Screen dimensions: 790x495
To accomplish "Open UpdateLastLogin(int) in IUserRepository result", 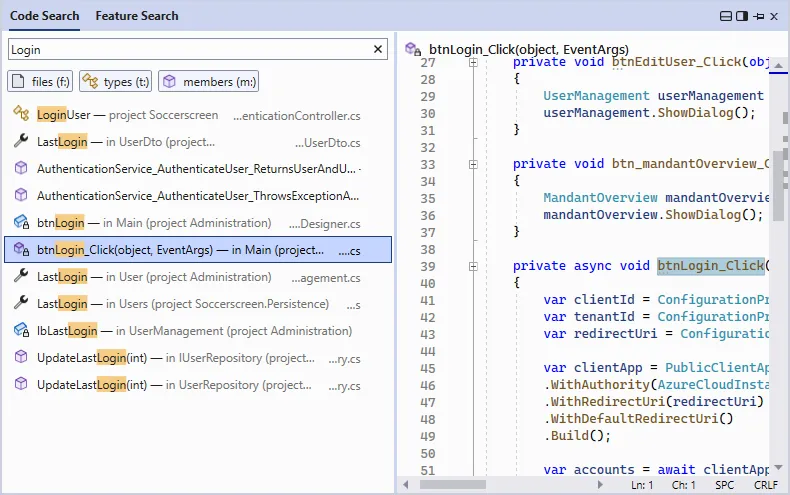I will [198, 358].
